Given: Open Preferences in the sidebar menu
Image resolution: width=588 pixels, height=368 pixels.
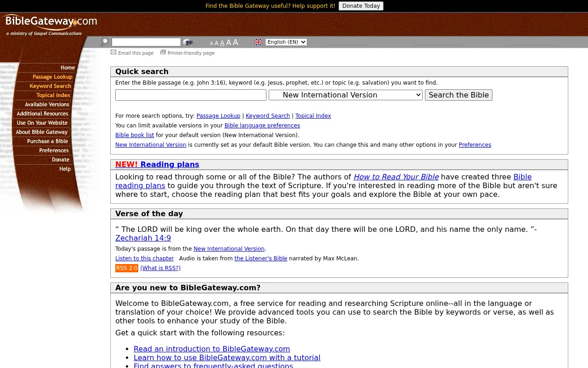Looking at the screenshot, I should tap(54, 150).
